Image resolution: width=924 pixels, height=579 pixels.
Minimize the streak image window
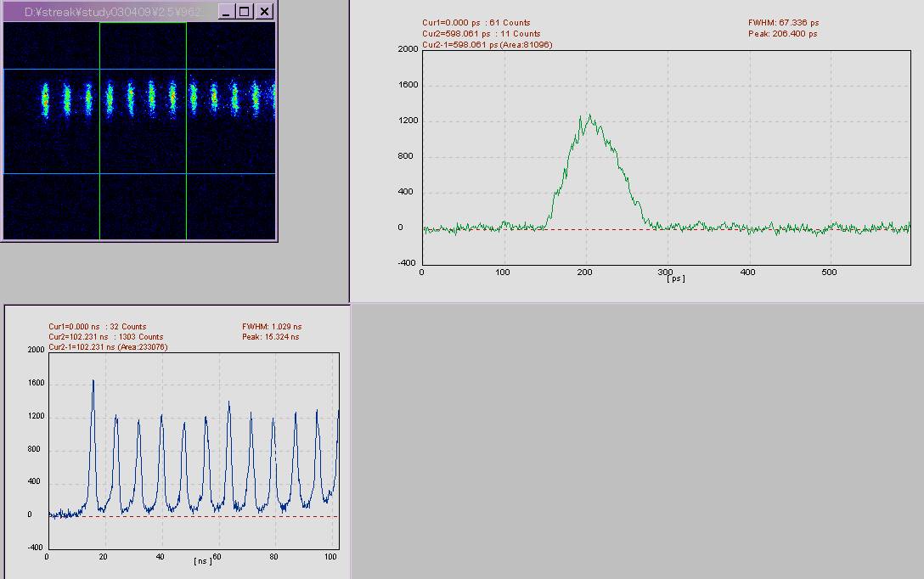click(x=226, y=11)
